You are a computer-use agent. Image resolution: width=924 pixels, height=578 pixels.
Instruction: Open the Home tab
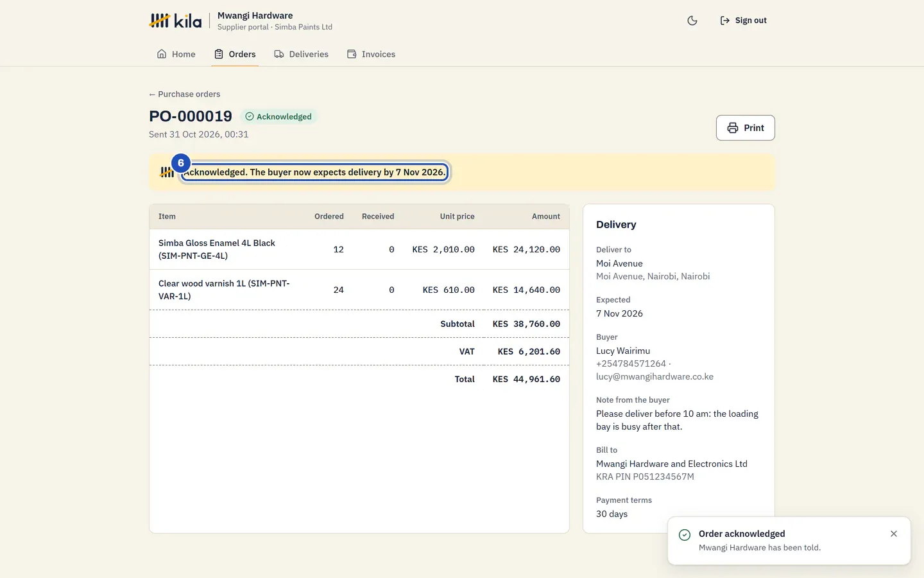coord(176,54)
